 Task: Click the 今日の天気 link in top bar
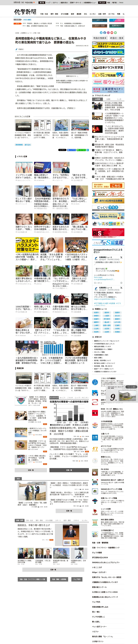click(x=30, y=2)
